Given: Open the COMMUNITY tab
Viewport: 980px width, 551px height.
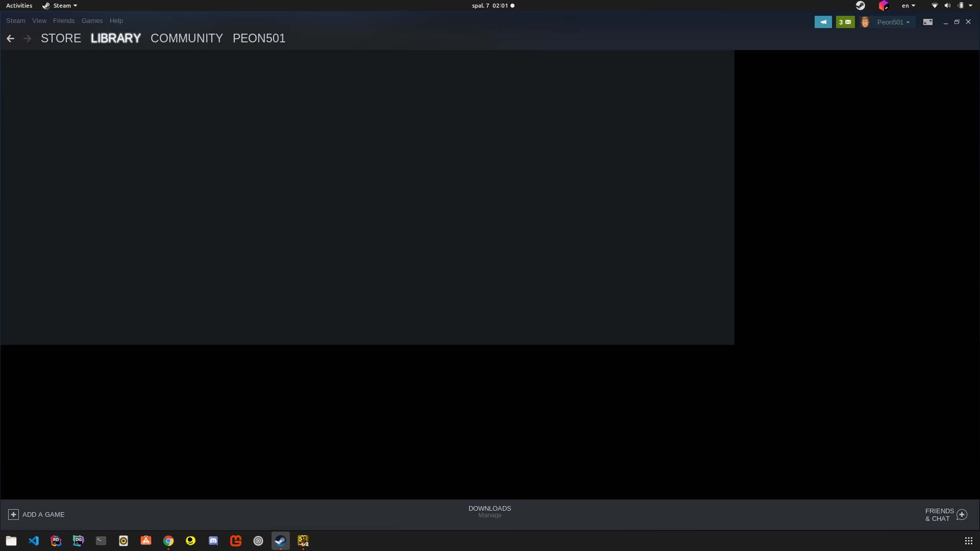Looking at the screenshot, I should click(186, 38).
